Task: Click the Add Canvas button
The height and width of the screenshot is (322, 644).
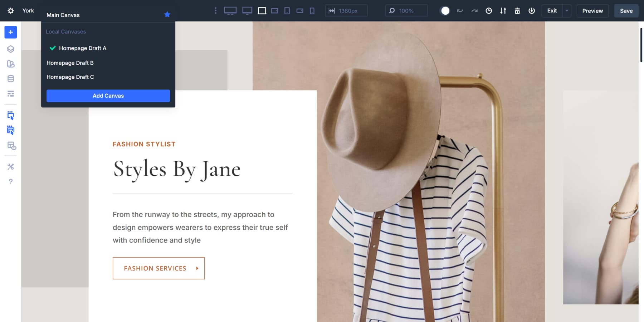Action: (x=108, y=96)
